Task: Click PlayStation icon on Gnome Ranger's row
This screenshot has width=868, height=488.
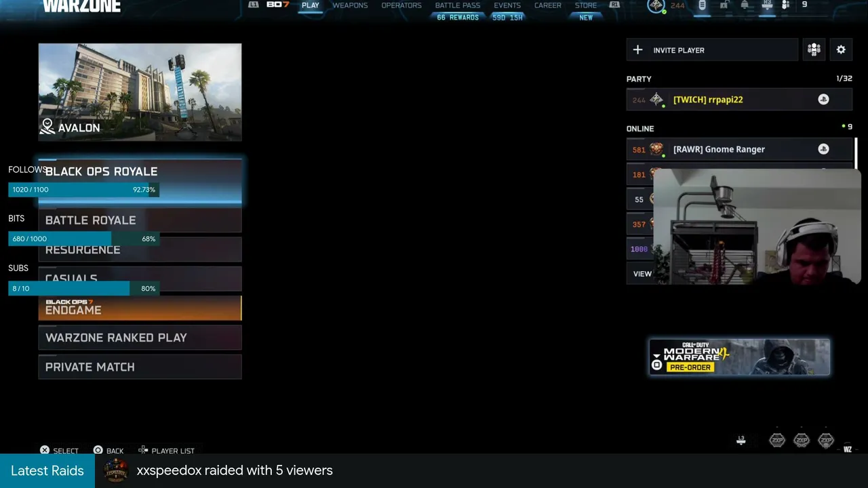Action: pos(823,149)
